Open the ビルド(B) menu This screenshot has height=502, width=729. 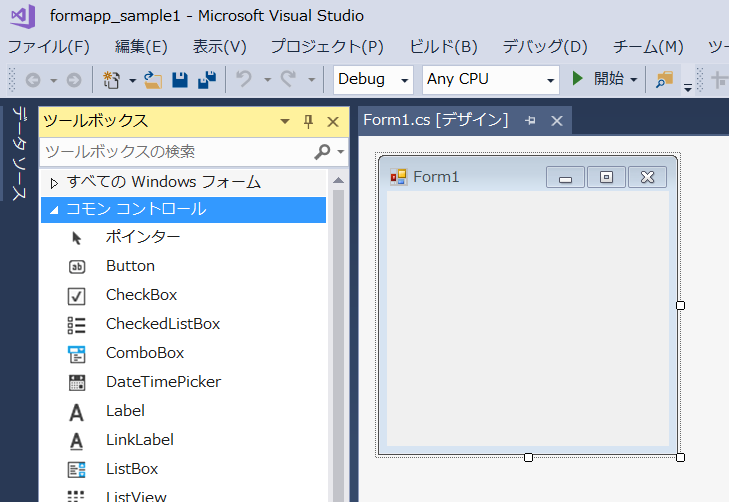tap(444, 46)
